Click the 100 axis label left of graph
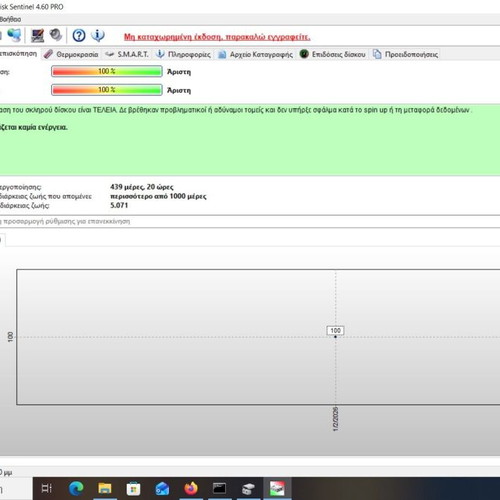 pyautogui.click(x=10, y=337)
